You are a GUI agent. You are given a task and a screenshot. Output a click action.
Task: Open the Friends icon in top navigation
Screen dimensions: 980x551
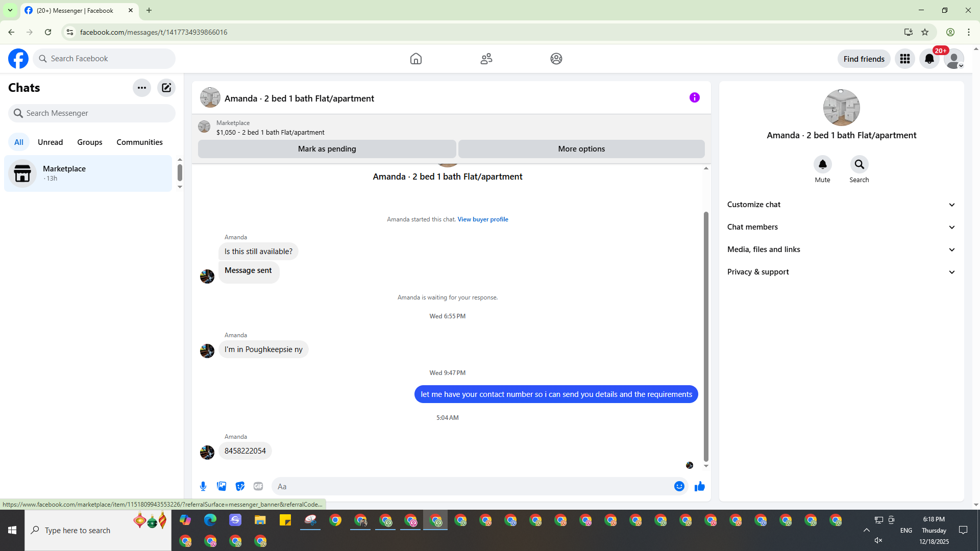point(486,59)
